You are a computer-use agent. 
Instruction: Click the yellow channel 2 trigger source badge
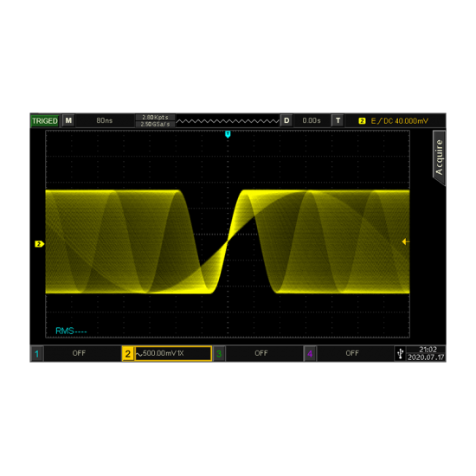click(x=362, y=121)
